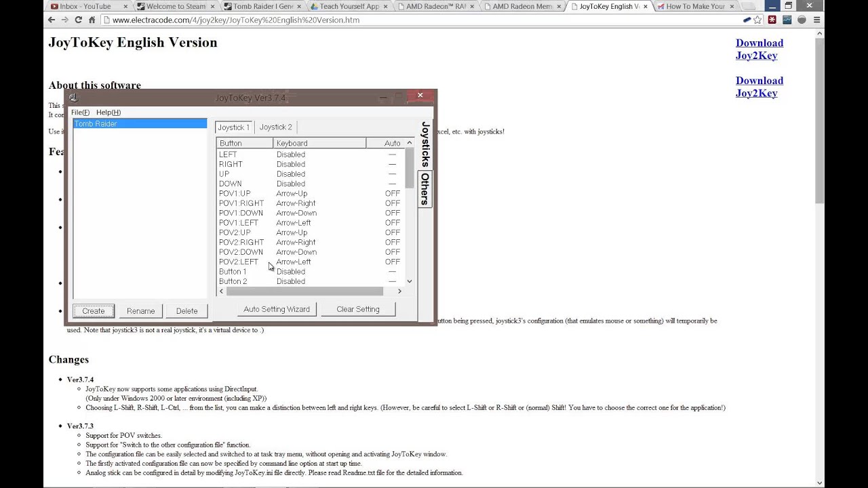Select the POV1:LEFT row
Image resolution: width=868 pixels, height=488 pixels.
(x=311, y=223)
